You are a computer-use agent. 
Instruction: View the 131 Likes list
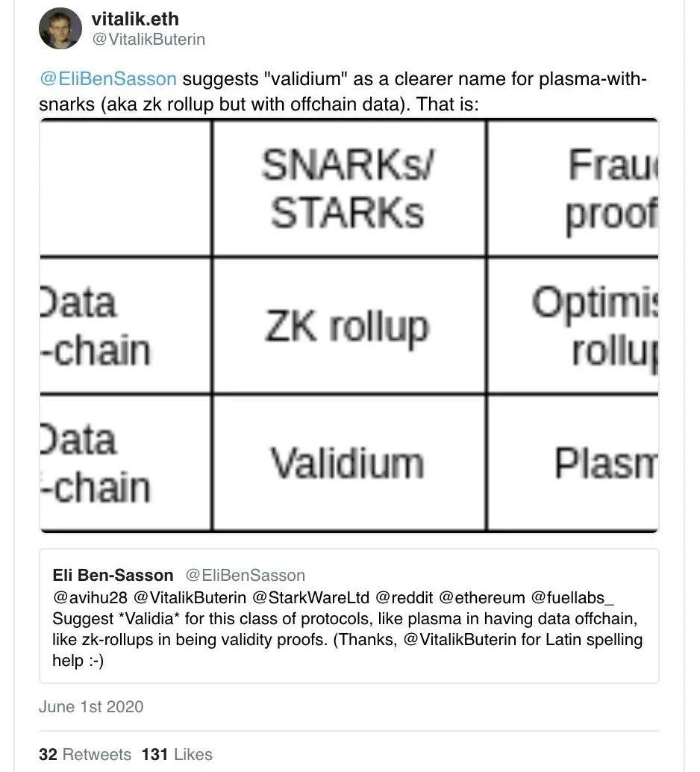(177, 754)
